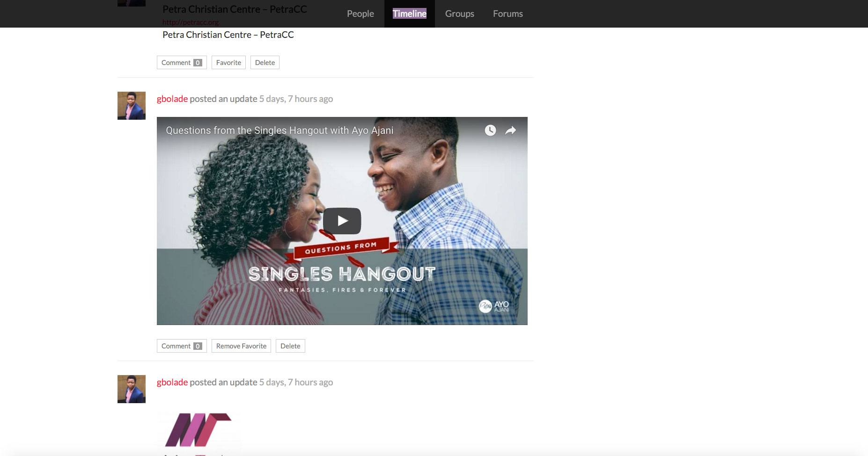Click the purple M logo image

[x=199, y=430]
